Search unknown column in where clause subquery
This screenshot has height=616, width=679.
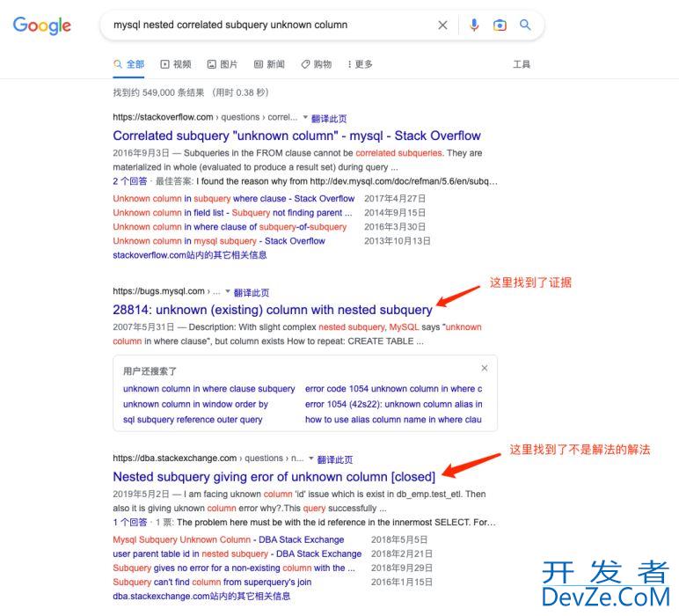tap(208, 389)
